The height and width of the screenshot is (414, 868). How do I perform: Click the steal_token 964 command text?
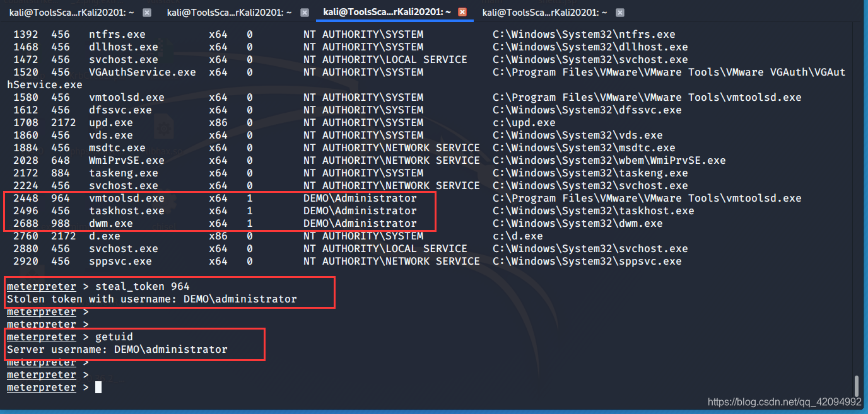(143, 286)
